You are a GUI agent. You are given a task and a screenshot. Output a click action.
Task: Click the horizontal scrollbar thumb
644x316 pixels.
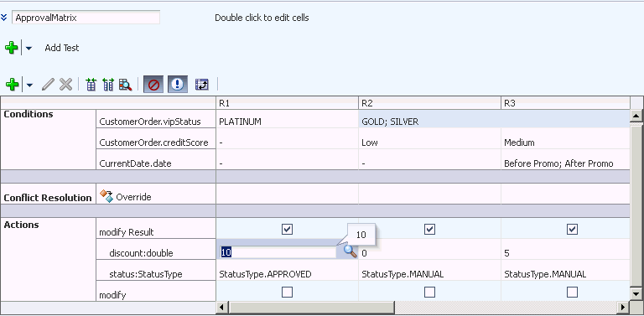(x=312, y=307)
